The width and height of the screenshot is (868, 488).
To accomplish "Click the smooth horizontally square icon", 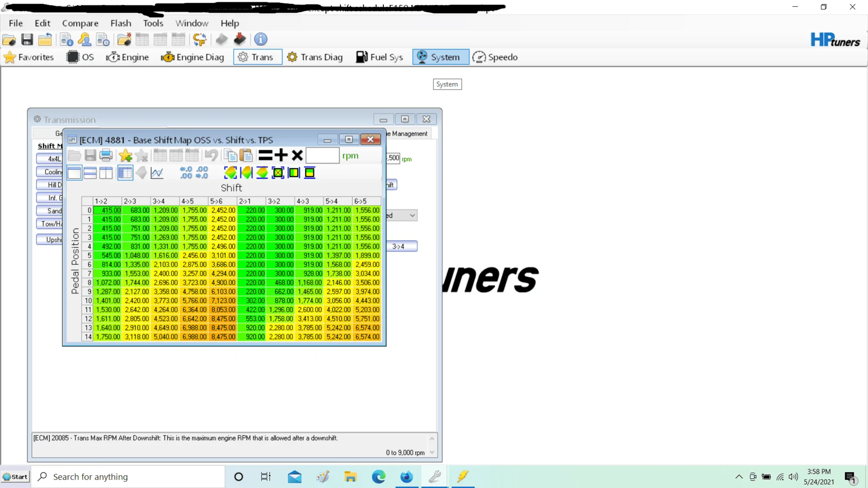I will click(294, 173).
